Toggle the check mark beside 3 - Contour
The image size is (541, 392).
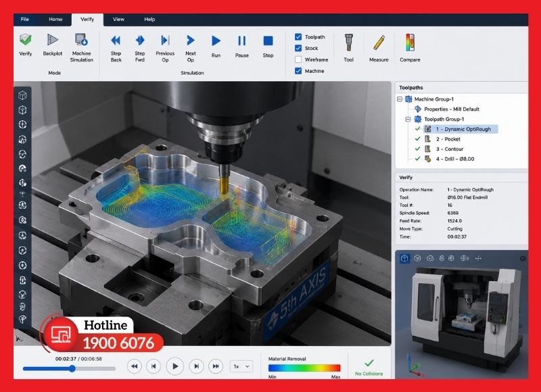417,149
